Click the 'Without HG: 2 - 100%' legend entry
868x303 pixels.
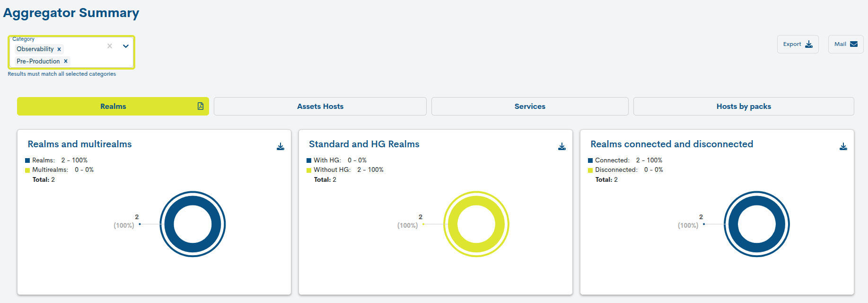coord(345,170)
